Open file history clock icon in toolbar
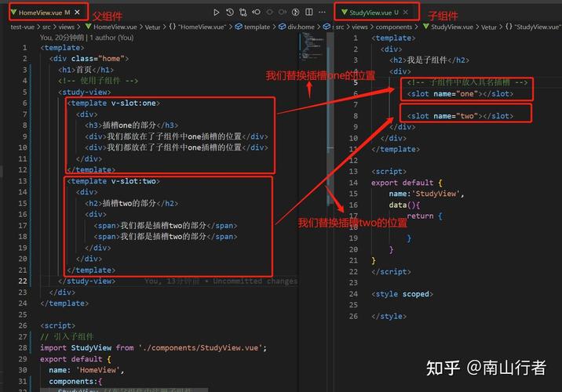 coord(230,13)
